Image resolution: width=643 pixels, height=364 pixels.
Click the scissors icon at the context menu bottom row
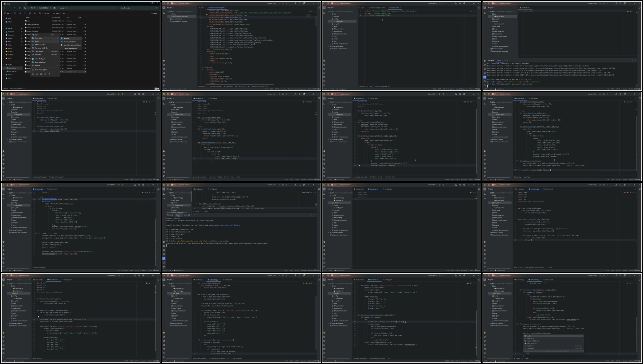click(x=33, y=74)
